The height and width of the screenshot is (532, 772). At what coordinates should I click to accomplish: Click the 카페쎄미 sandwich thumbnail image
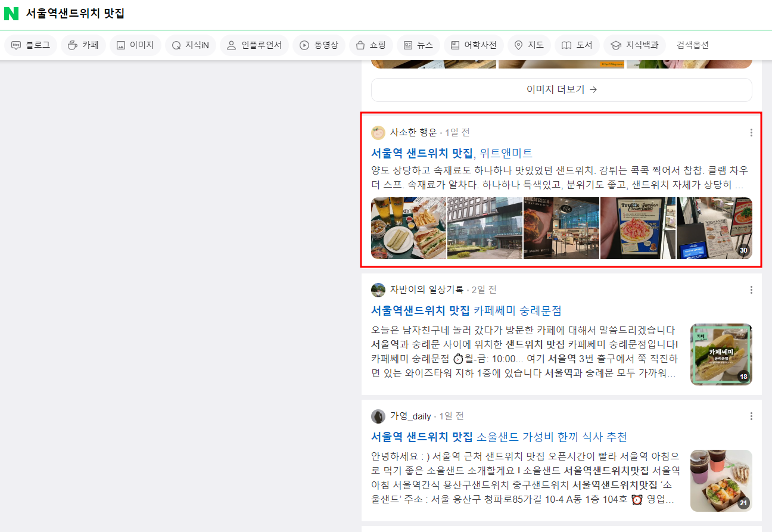721,354
